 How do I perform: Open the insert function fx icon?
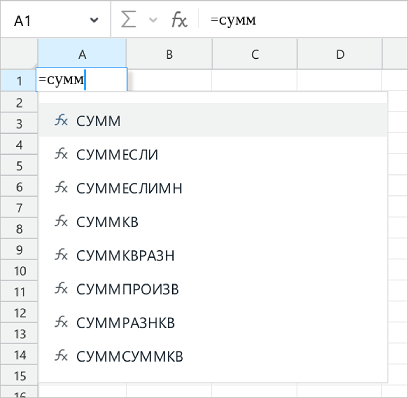pyautogui.click(x=179, y=20)
